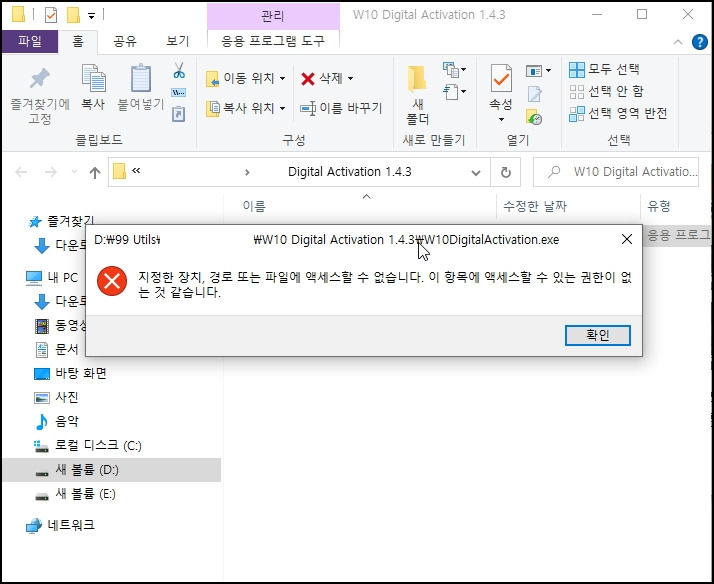Screen dimensions: 714x584
Task: Refresh the folder view
Action: (x=505, y=173)
